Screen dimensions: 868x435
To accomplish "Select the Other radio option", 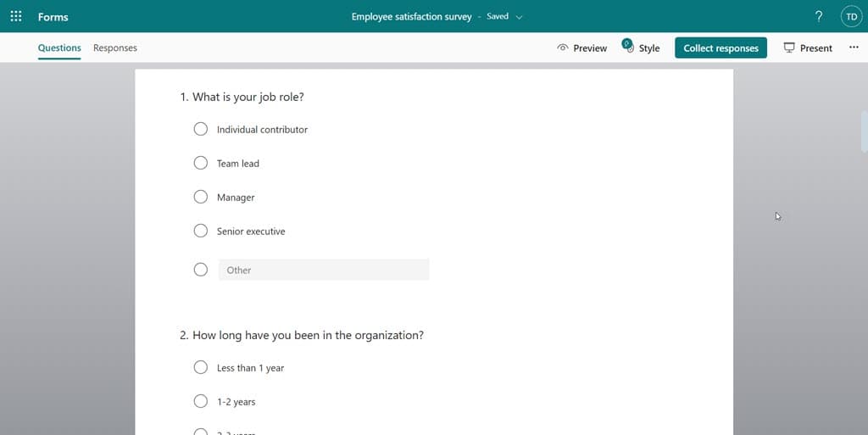I will [200, 270].
